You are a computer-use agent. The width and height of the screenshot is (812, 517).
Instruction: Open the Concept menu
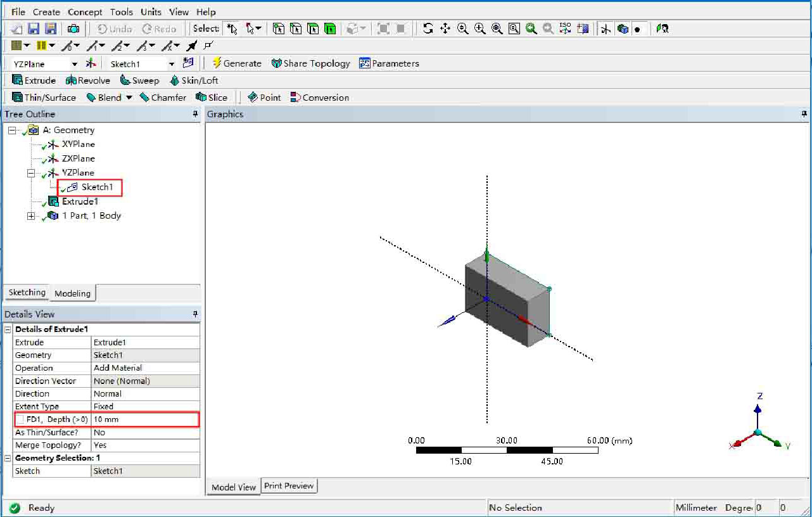85,12
